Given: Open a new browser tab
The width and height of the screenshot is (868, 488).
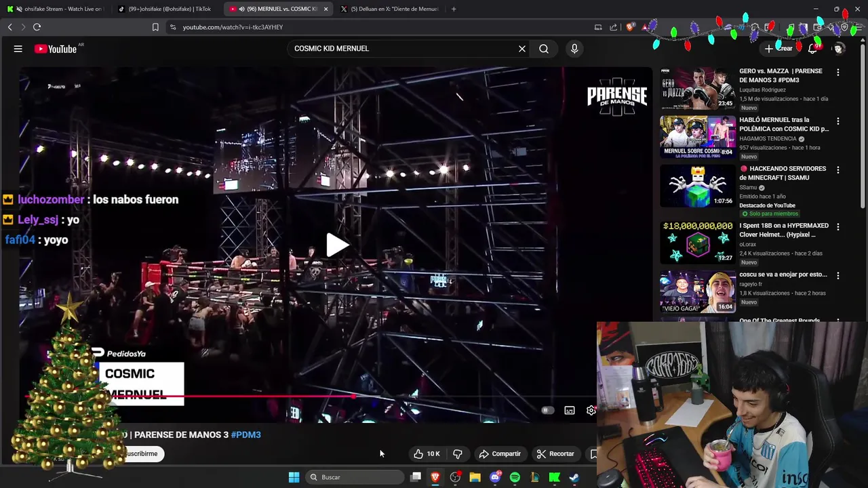Looking at the screenshot, I should click(454, 9).
